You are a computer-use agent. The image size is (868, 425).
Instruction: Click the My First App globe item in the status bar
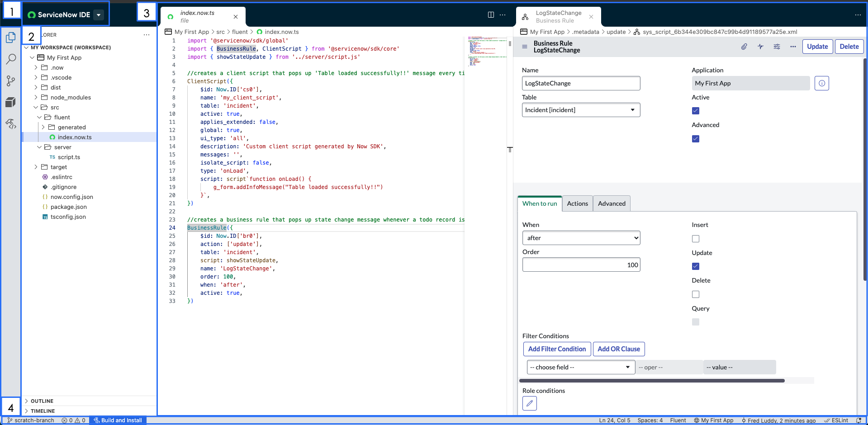[x=713, y=420]
